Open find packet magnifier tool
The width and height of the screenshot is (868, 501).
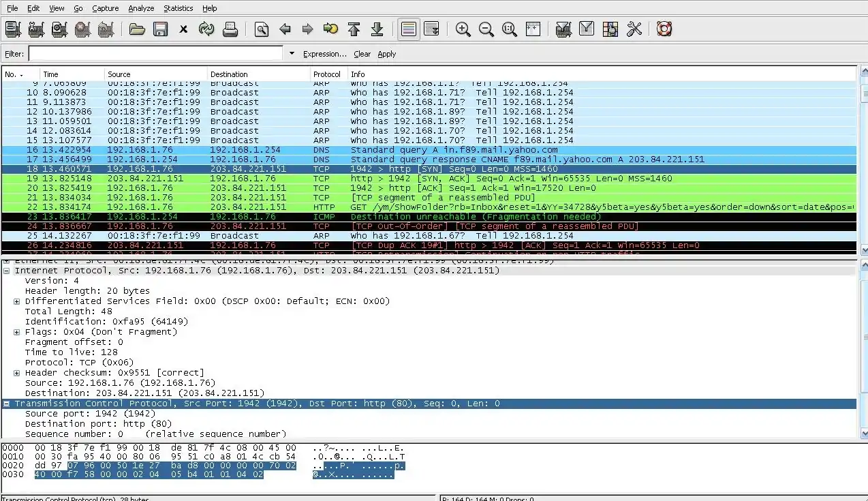262,29
